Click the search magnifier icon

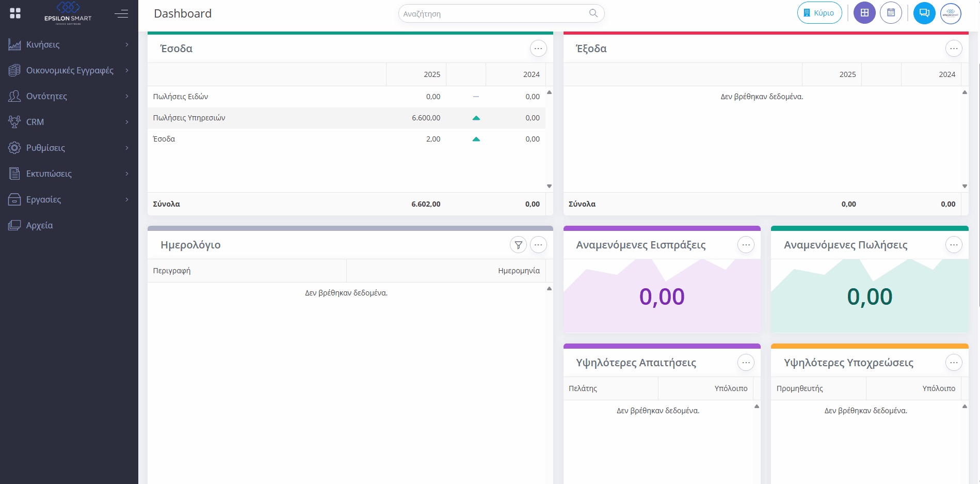[x=593, y=13]
